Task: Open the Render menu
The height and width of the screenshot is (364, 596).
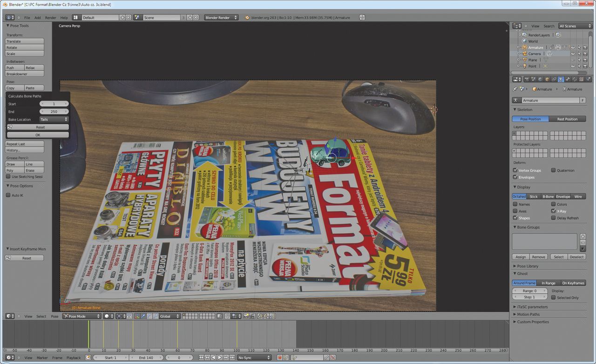Action: [50, 17]
